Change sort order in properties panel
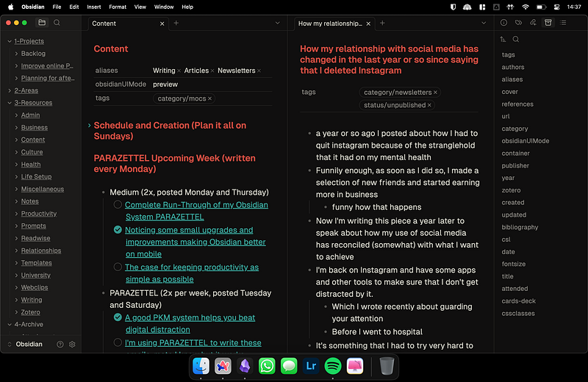 (x=503, y=39)
